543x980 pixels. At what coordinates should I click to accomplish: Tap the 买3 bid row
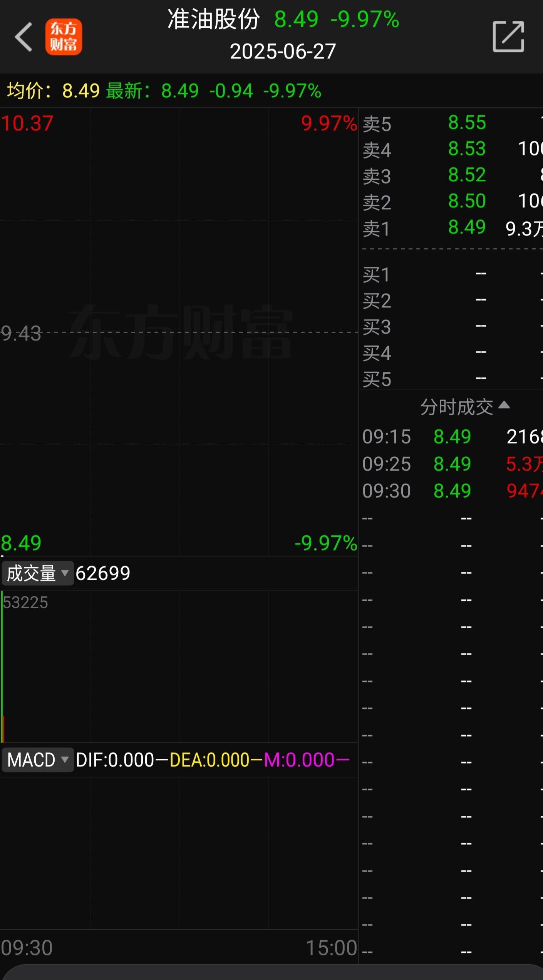point(452,327)
